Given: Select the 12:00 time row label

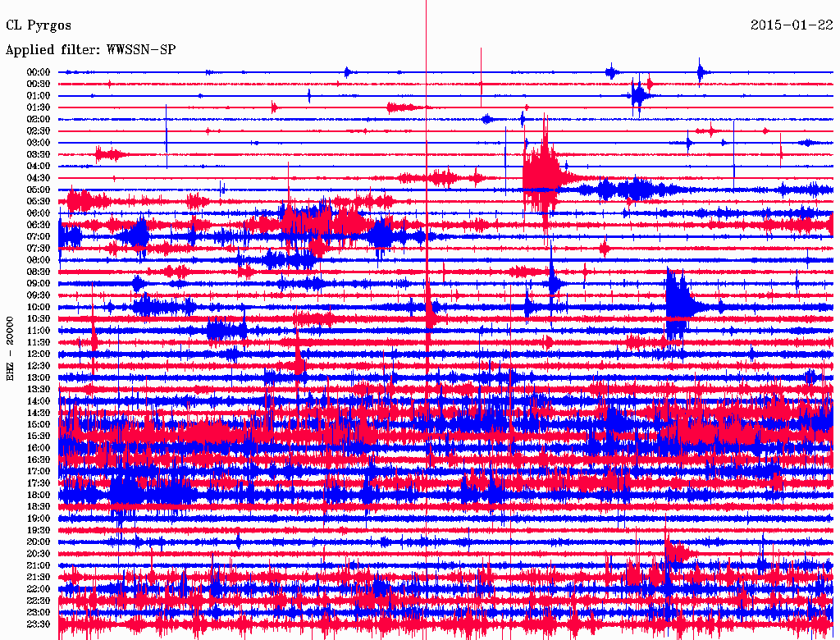Looking at the screenshot, I should (x=39, y=354).
